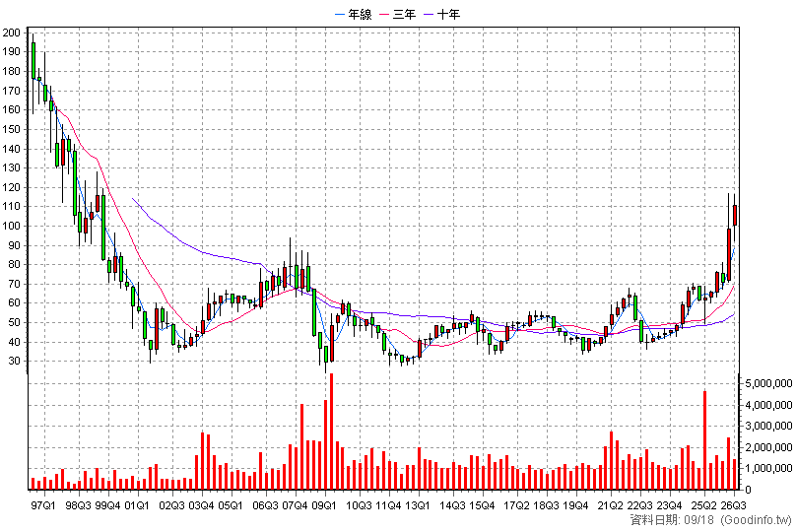
Task: Click the 3,000,000 volume axis label
Action: tap(768, 426)
